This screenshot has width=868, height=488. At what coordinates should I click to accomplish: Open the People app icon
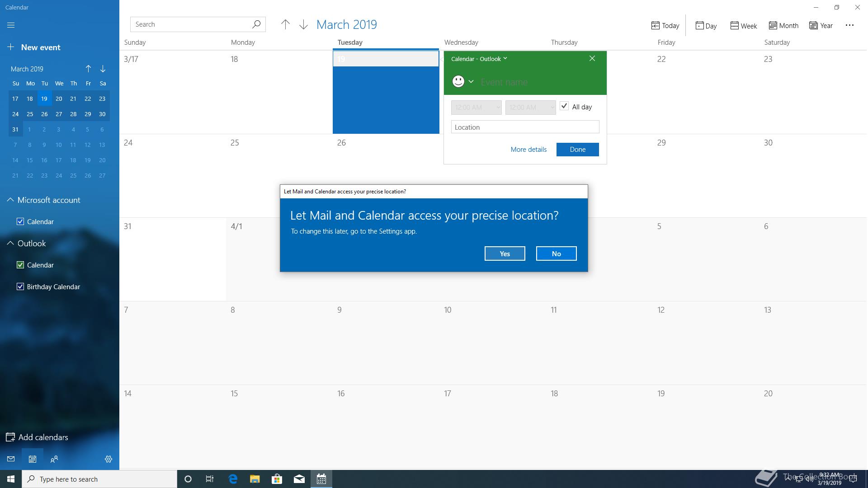tap(54, 459)
